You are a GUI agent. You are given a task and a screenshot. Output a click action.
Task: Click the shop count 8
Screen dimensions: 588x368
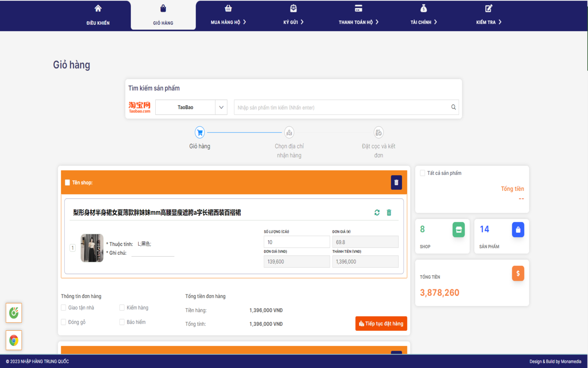(423, 229)
